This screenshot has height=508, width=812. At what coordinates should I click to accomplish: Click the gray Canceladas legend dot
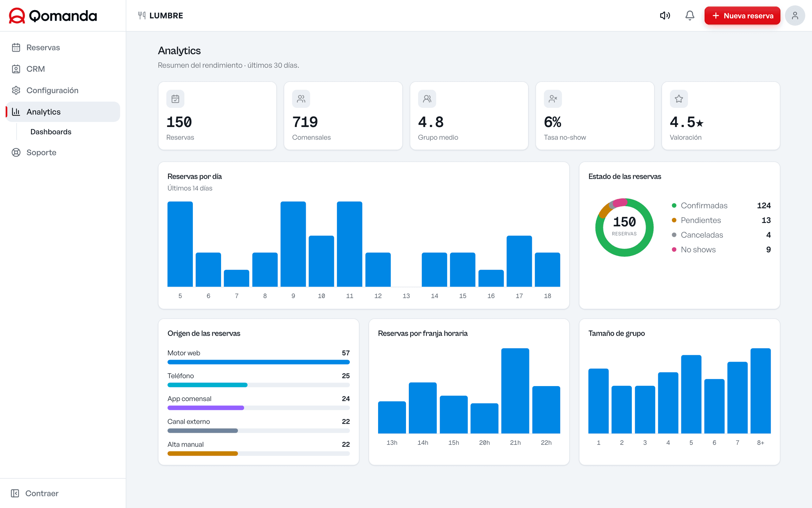click(x=674, y=235)
